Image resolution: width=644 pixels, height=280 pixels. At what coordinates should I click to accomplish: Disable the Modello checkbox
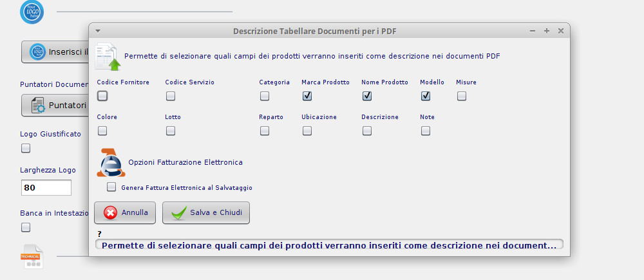click(426, 96)
